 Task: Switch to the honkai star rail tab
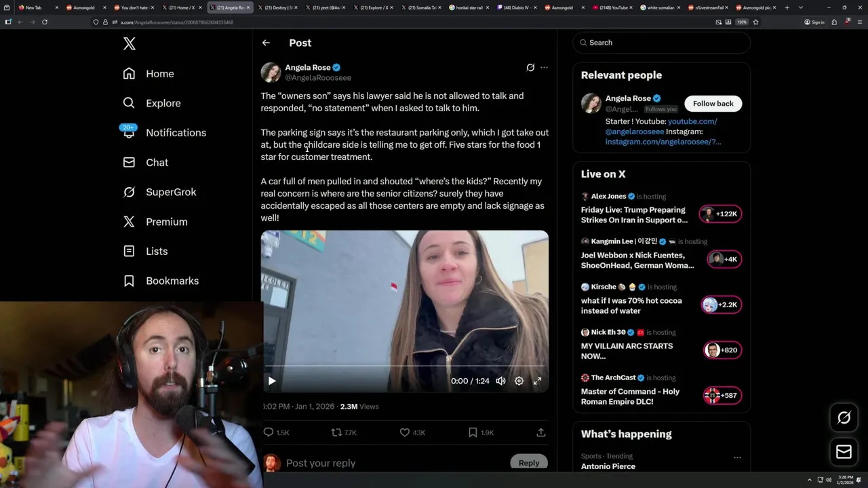coord(468,7)
